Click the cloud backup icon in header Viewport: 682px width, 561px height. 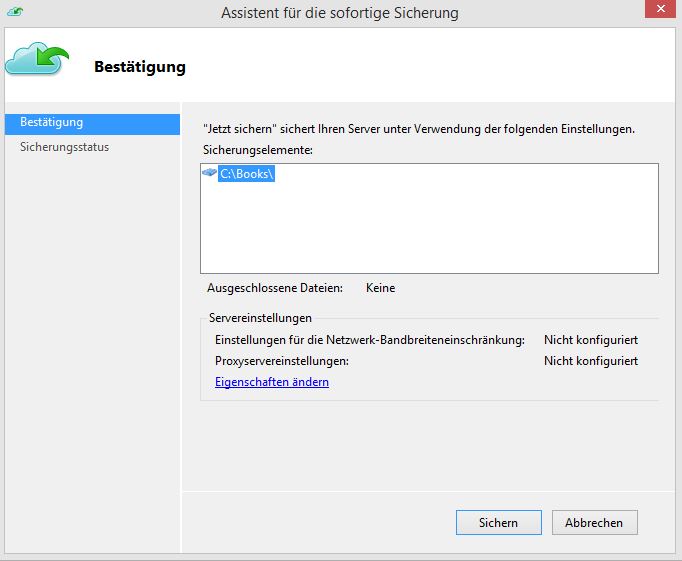tap(37, 59)
